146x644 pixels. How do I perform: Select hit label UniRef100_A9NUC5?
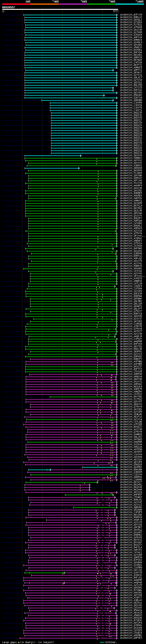point(131,67)
